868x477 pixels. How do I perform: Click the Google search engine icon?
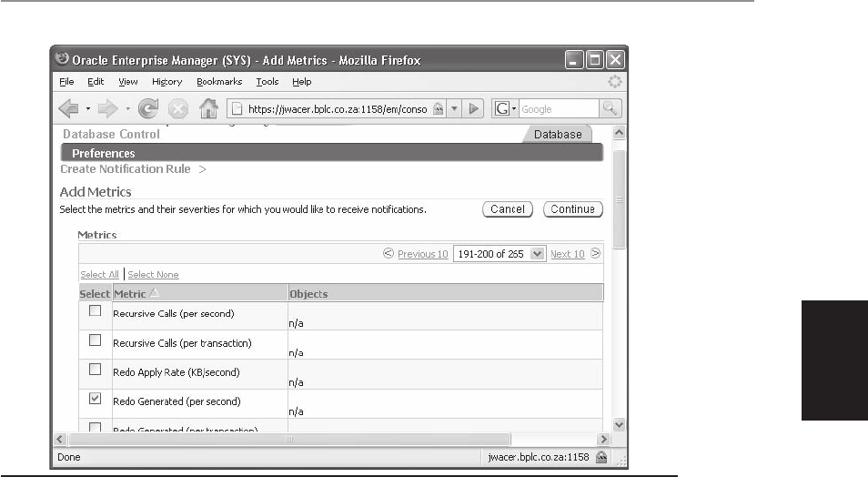tap(502, 108)
